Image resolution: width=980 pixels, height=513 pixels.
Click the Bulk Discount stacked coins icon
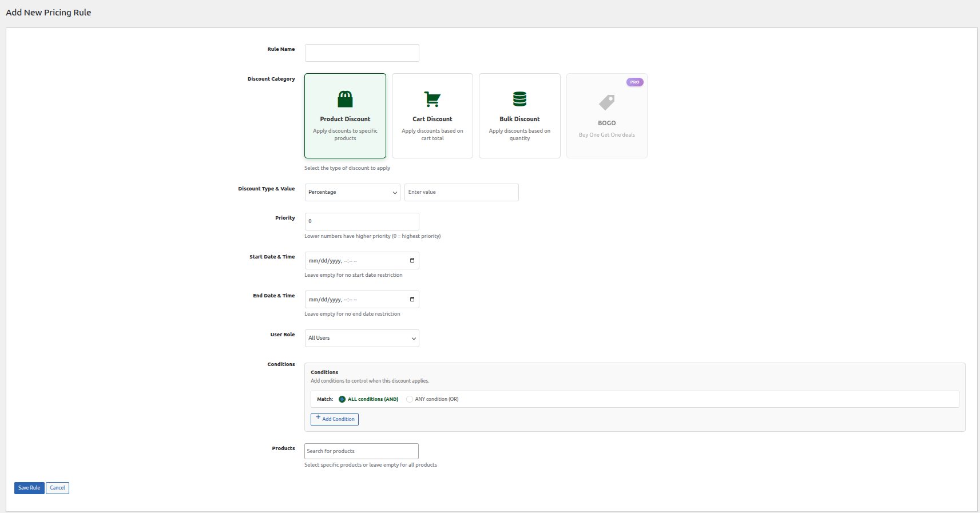[x=519, y=100]
